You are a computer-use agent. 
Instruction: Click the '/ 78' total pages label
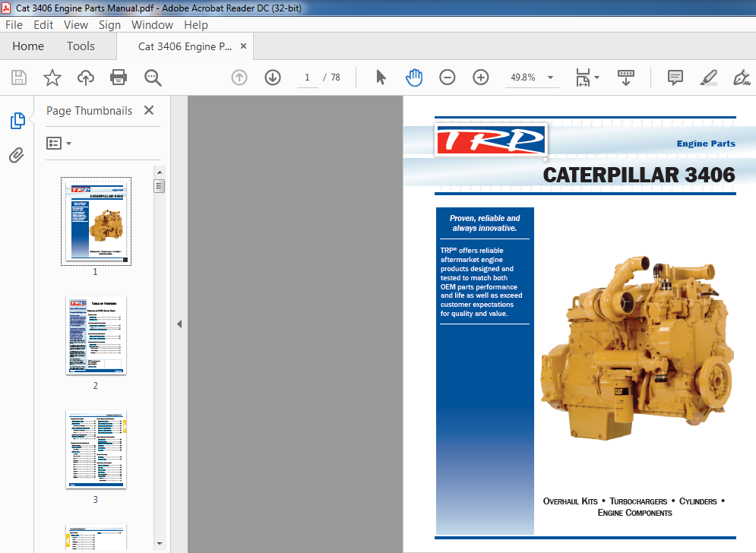[332, 77]
